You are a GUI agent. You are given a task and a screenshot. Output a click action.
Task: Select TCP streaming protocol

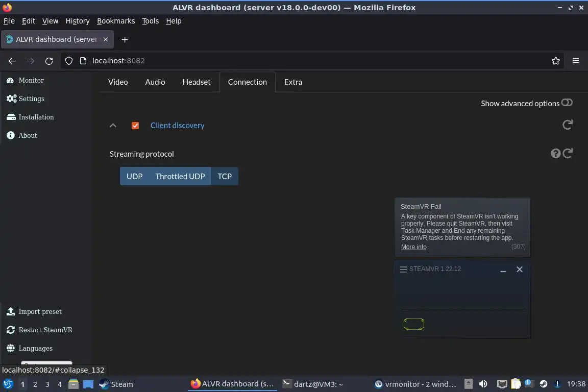click(x=224, y=176)
